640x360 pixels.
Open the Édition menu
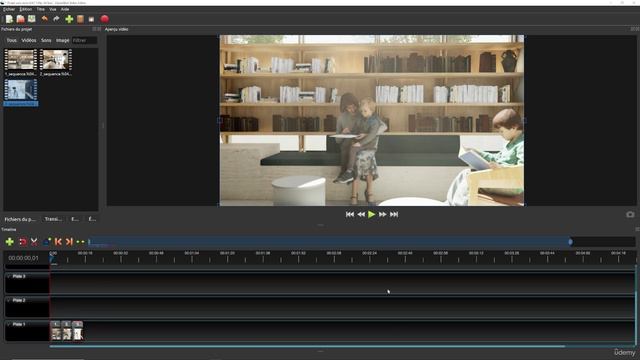click(26, 9)
